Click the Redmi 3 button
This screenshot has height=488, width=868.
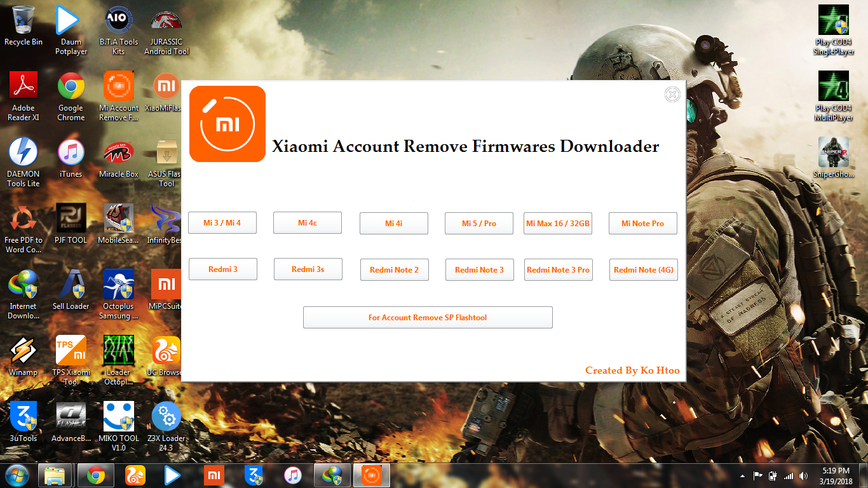pyautogui.click(x=223, y=269)
